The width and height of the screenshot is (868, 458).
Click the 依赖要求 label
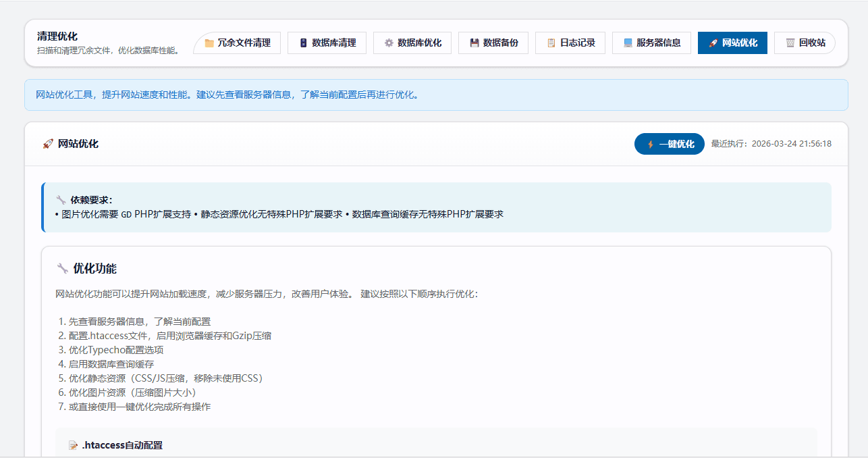tap(91, 200)
